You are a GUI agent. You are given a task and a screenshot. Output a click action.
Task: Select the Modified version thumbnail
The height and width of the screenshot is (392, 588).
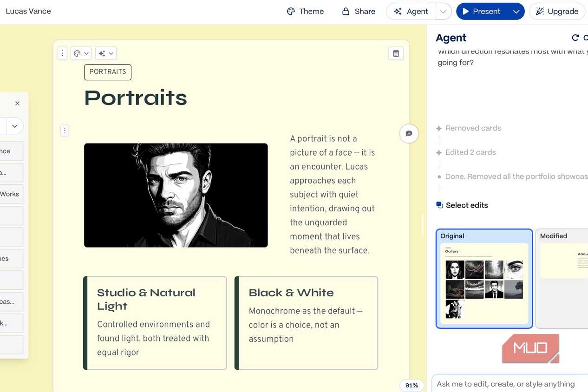point(562,279)
